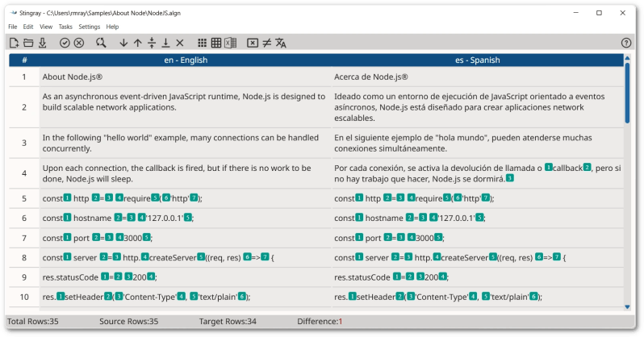The width and height of the screenshot is (644, 337).
Task: Click the plain X delete icon
Action: pos(180,43)
